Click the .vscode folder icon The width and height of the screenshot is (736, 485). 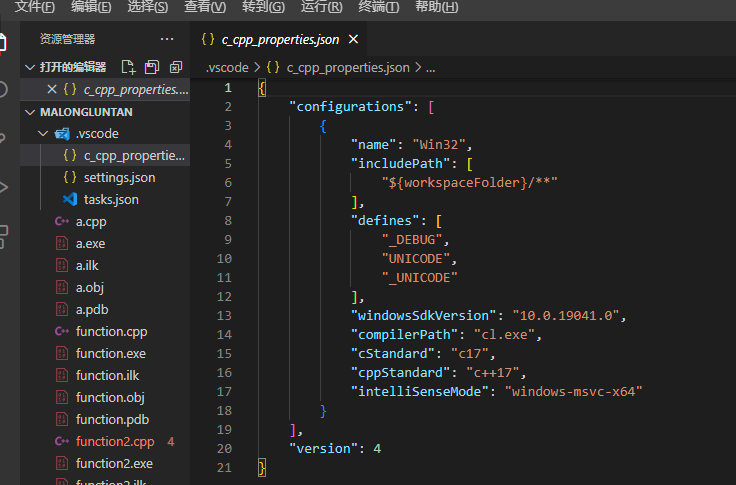click(62, 134)
